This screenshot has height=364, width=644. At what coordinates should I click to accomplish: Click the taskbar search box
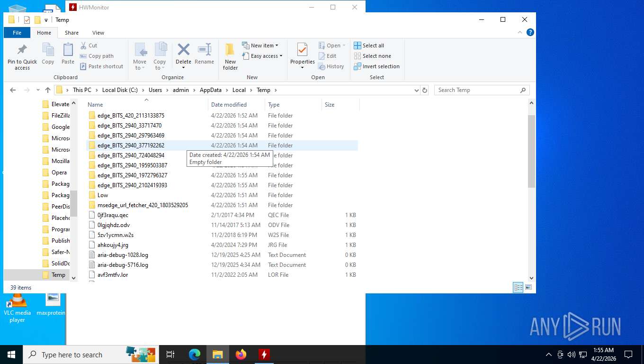coord(90,355)
